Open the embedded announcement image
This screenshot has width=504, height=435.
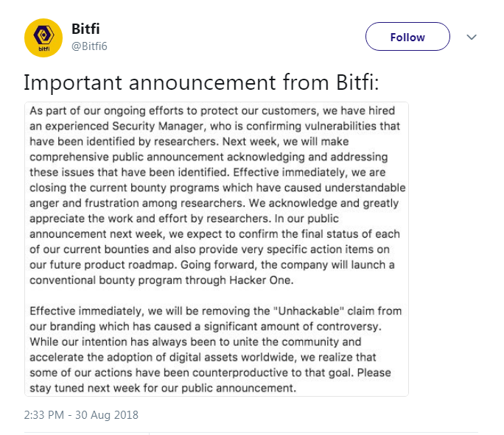tap(217, 249)
